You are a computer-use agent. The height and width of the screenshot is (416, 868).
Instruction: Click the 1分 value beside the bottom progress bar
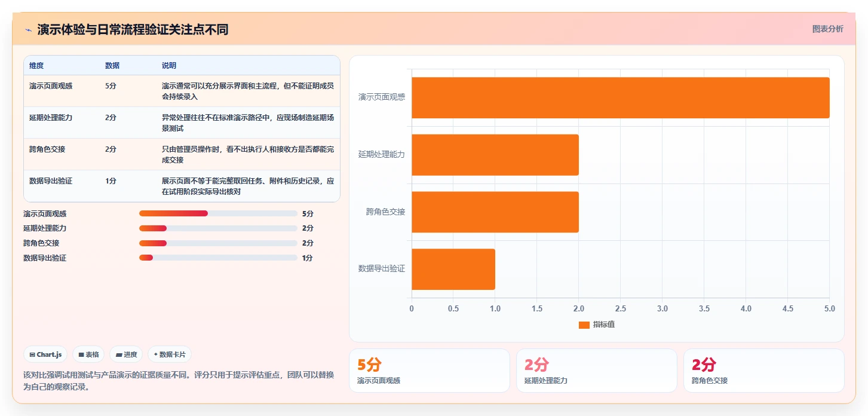tap(308, 258)
